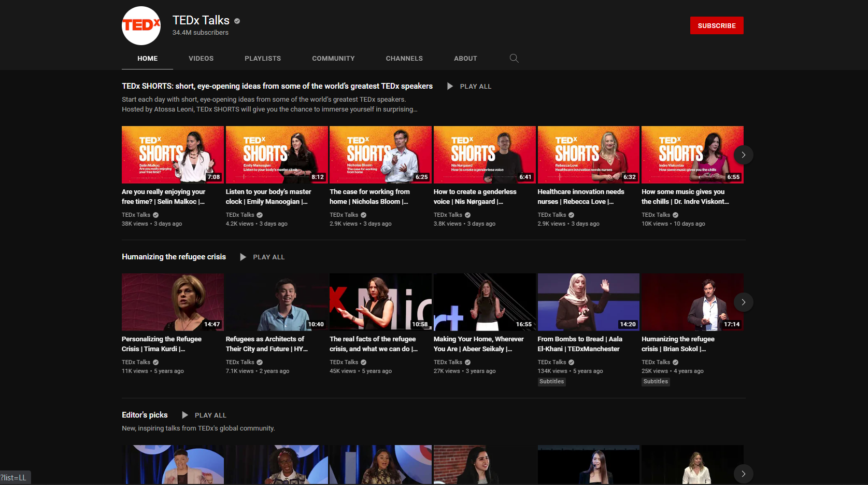
Task: Click TEDx Talks channel name under From Bombs to Bread
Action: tap(552, 362)
